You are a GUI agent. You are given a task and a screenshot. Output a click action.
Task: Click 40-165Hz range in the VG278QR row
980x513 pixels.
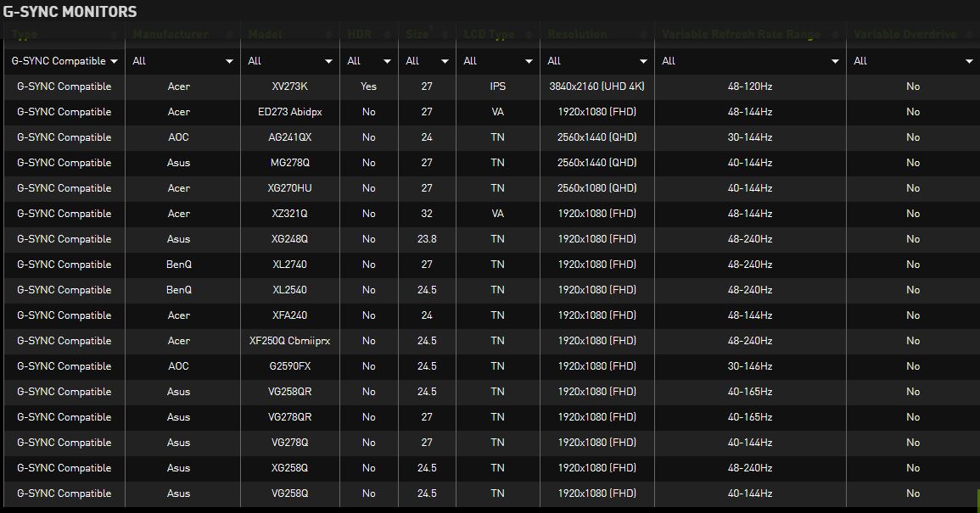click(750, 417)
